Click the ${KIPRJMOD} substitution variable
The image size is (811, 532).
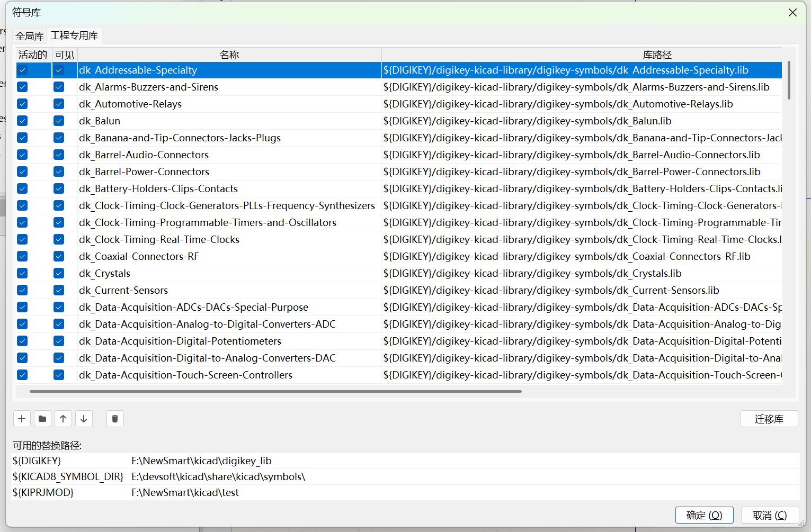43,492
